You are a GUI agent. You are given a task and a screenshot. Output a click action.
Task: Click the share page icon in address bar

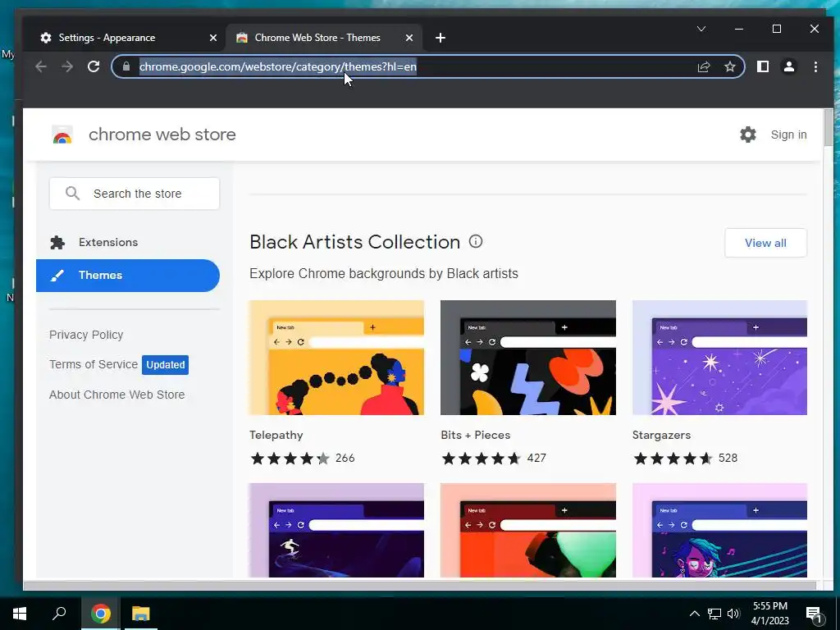(x=703, y=66)
